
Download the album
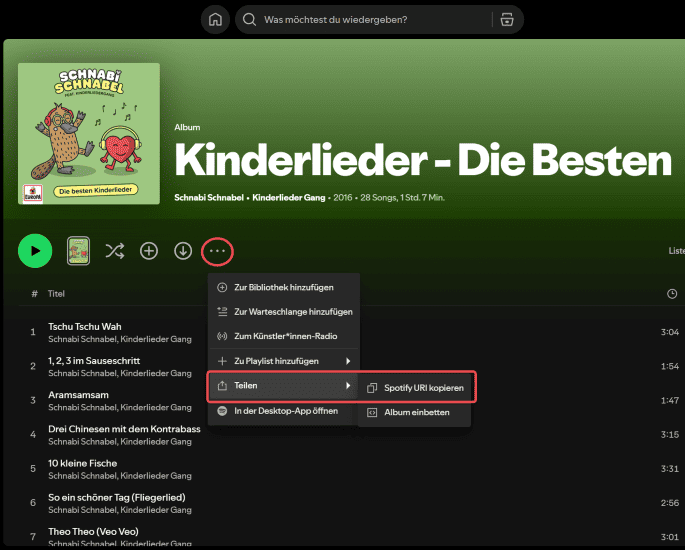point(183,251)
